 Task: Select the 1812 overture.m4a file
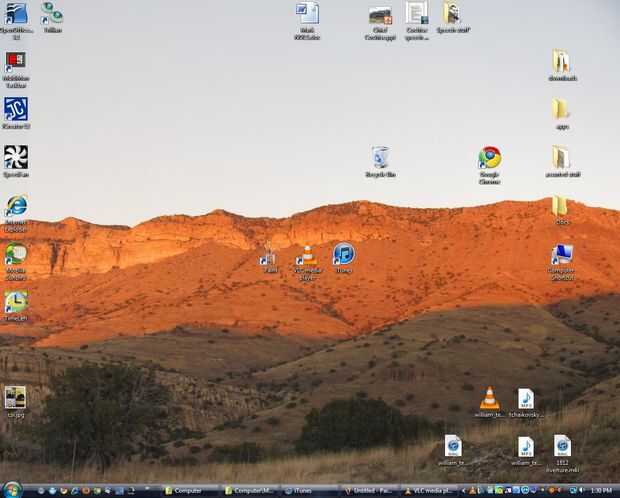click(562, 453)
